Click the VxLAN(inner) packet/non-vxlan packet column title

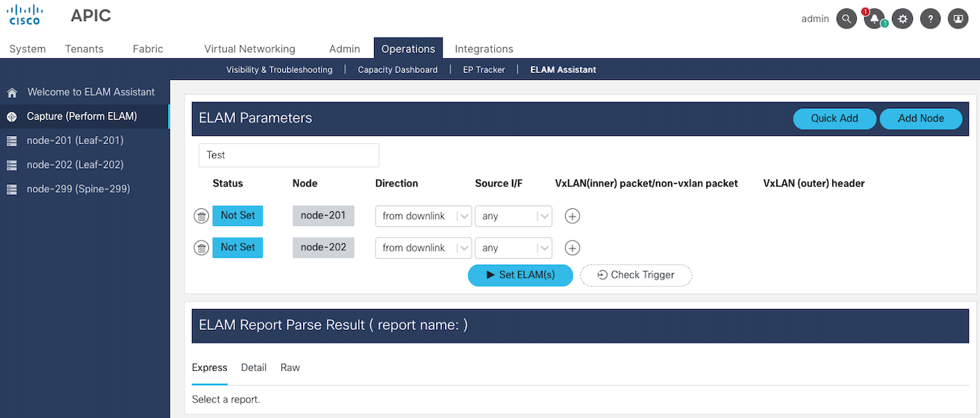(646, 183)
